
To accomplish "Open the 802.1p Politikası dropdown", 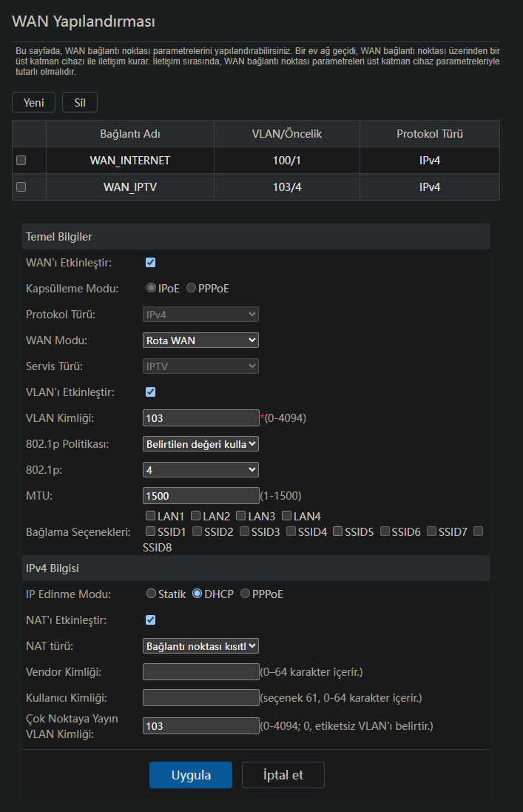I will pyautogui.click(x=200, y=444).
